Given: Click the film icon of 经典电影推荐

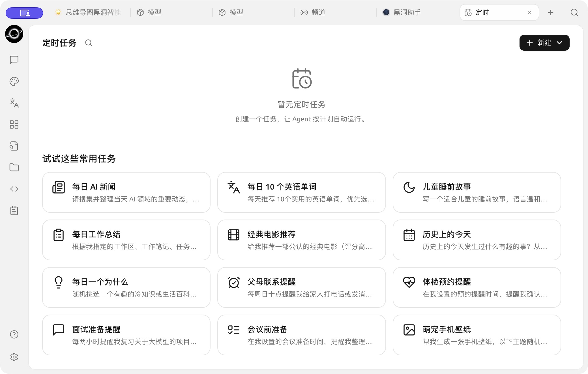Looking at the screenshot, I should click(234, 235).
